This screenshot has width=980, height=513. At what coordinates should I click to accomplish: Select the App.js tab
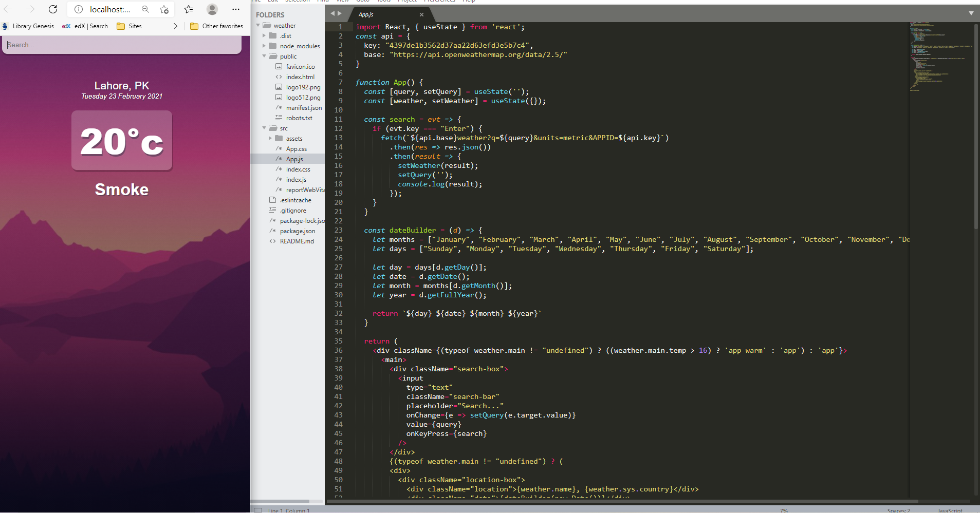coord(366,14)
